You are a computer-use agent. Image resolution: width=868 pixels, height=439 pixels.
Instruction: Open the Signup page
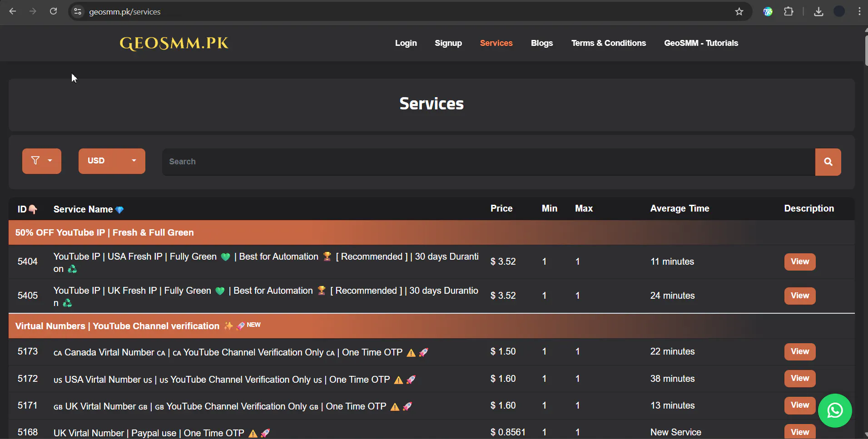(448, 43)
